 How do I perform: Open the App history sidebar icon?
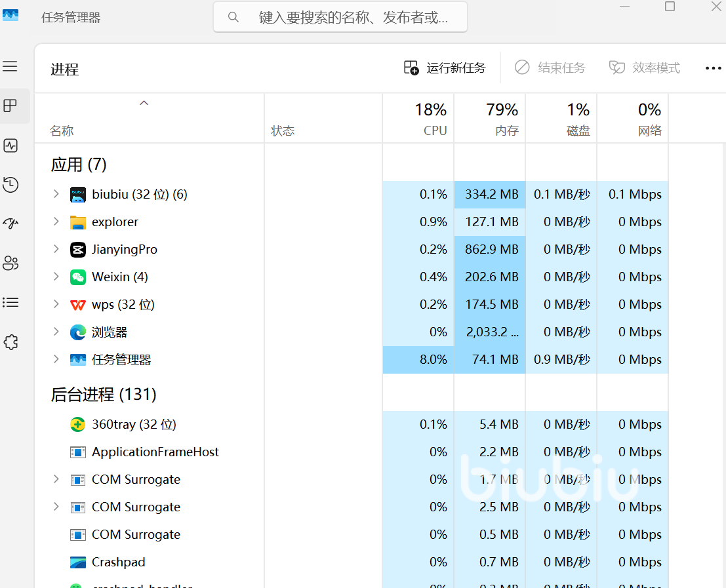(x=10, y=185)
